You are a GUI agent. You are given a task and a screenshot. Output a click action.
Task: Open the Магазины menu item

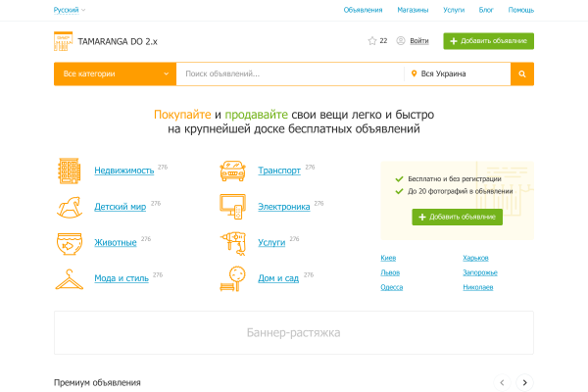pyautogui.click(x=413, y=10)
